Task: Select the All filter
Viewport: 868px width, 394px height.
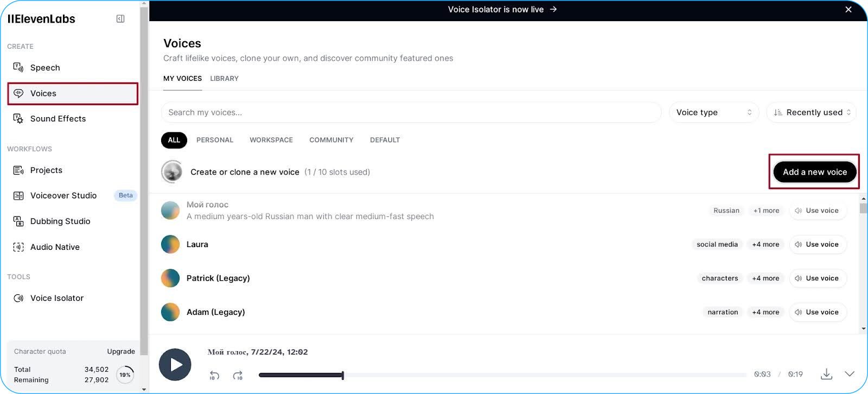Action: [x=174, y=140]
